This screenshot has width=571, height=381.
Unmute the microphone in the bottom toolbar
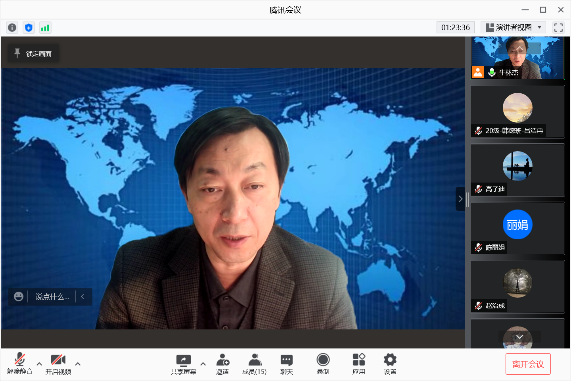pos(20,364)
